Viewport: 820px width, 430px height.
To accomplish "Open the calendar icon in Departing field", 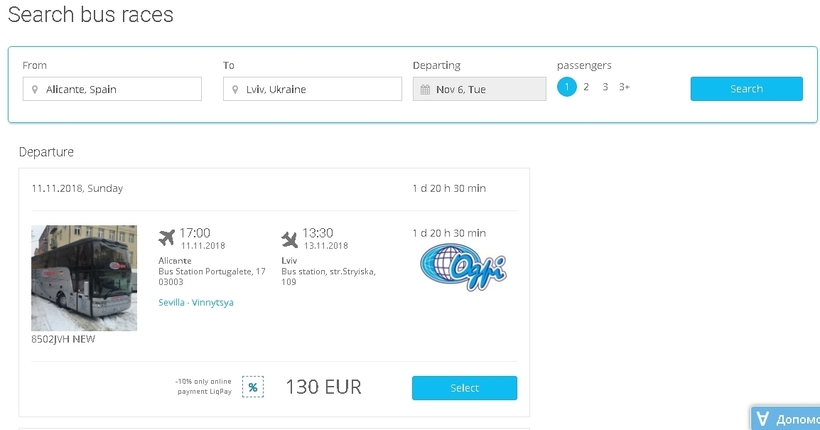I will tap(425, 89).
